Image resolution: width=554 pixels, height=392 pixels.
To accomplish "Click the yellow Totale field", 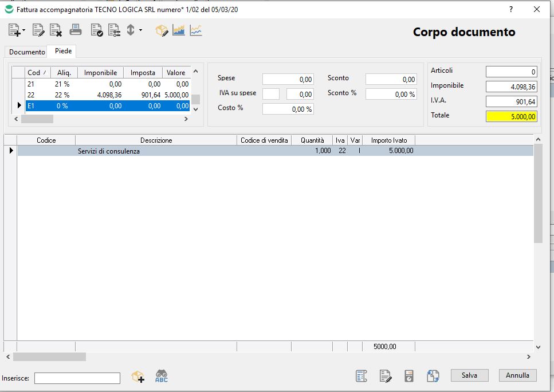I will (511, 116).
